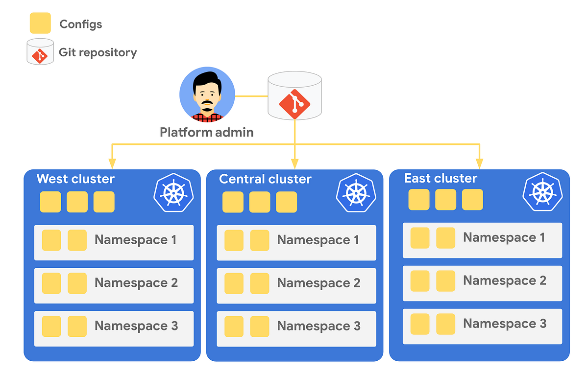Image resolution: width=588 pixels, height=372 pixels.
Task: Open the Git logo inside the repository cylinder
Action: tap(294, 104)
